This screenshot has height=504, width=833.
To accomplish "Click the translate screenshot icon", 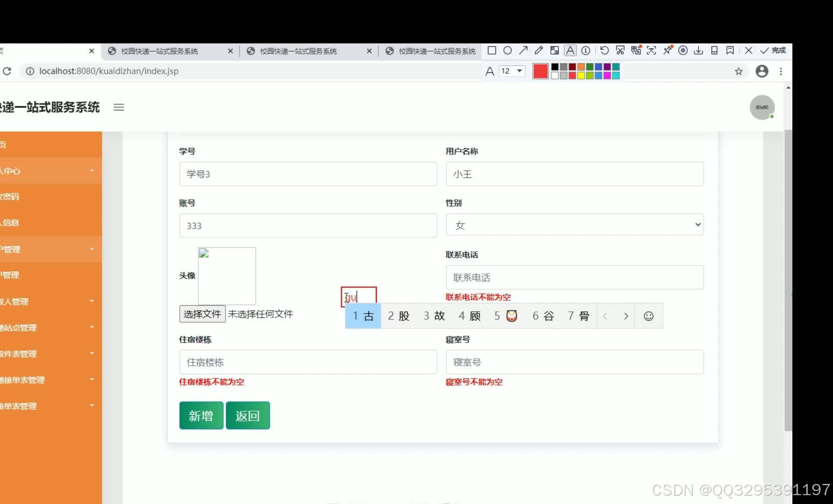I will (x=636, y=50).
